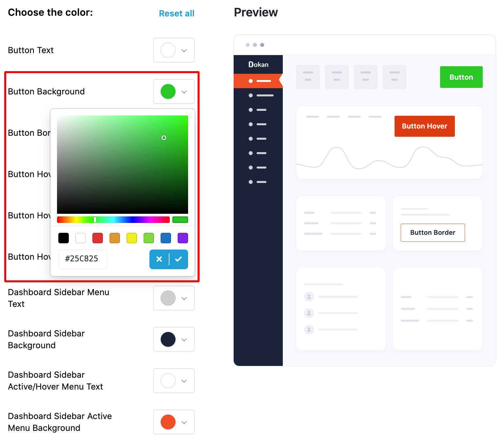Select the orange preset swatch
Viewport: 504px width, 442px height.
coord(115,238)
